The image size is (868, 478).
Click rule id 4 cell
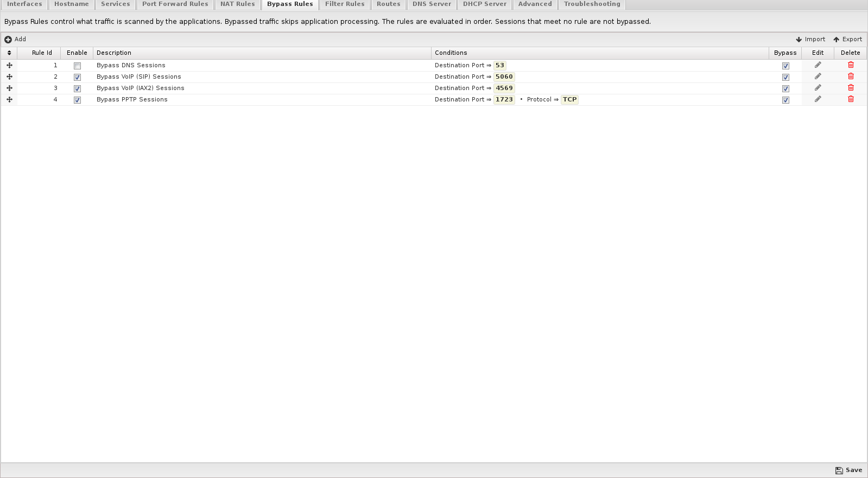(39, 99)
